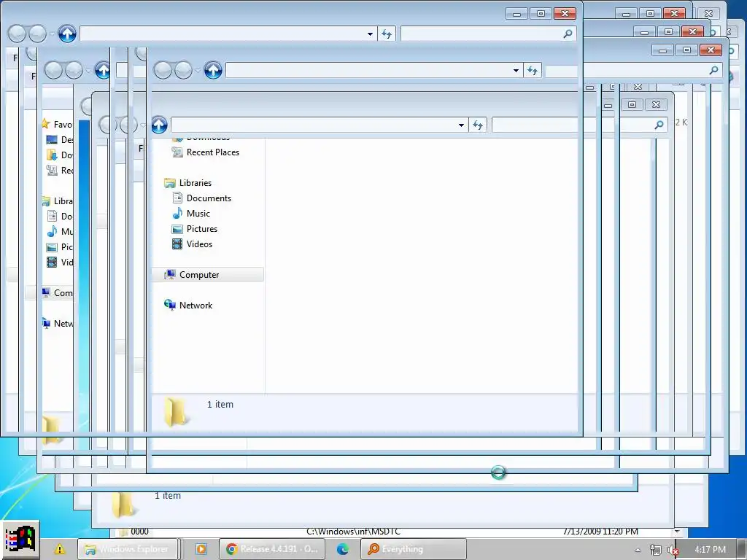
Task: Open Recent Places in the navigation pane
Action: (206, 152)
